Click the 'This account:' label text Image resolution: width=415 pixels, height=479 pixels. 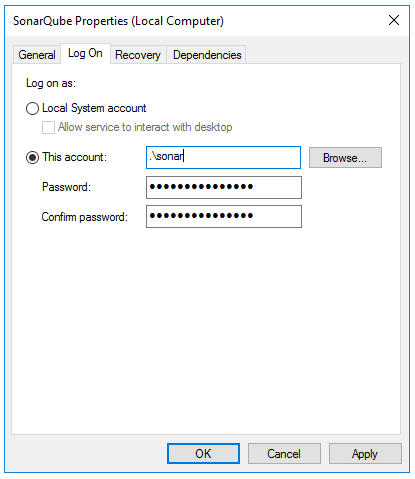pos(74,157)
